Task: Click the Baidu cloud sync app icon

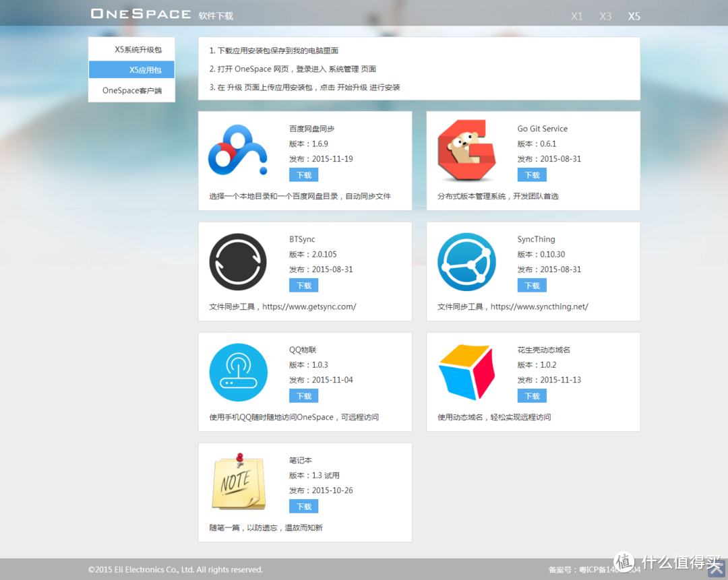Action: 238,150
